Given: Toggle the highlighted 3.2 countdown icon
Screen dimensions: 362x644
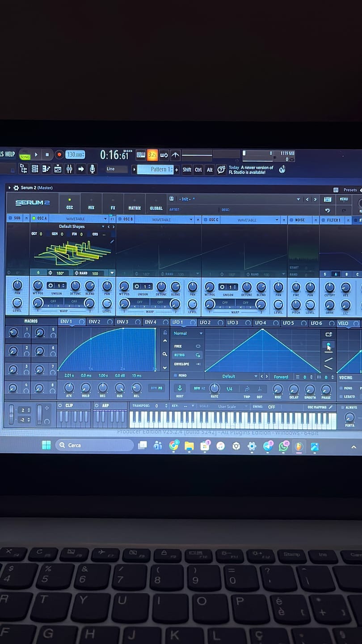Looking at the screenshot, I should [x=152, y=155].
